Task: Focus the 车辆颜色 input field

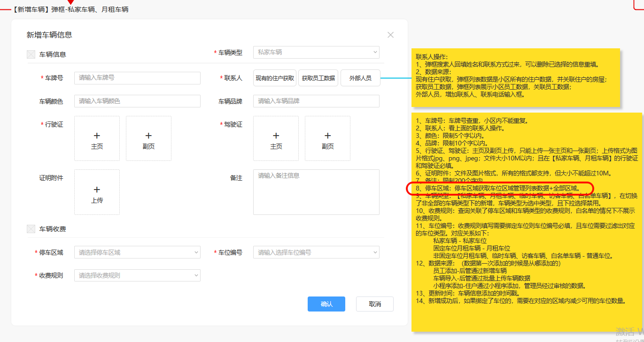Action: (137, 101)
